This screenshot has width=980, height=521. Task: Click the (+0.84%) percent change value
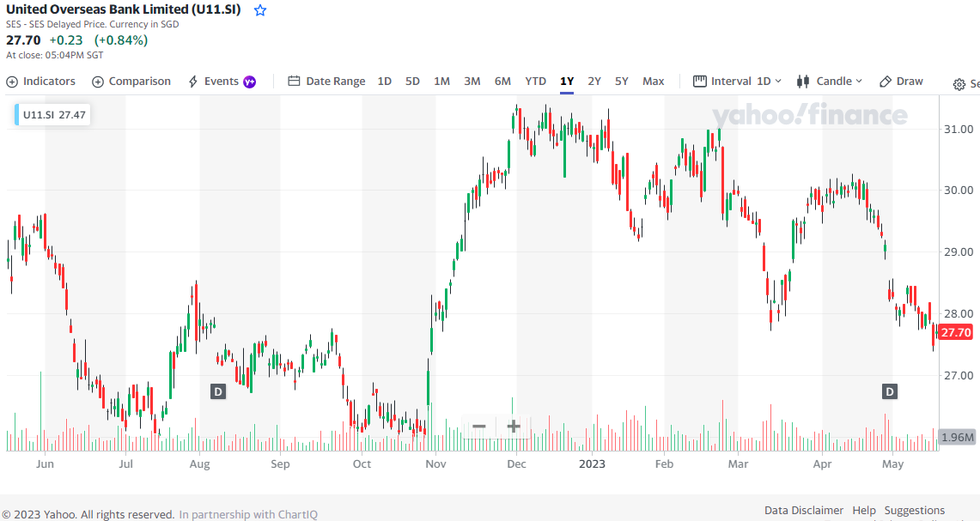[x=121, y=40]
